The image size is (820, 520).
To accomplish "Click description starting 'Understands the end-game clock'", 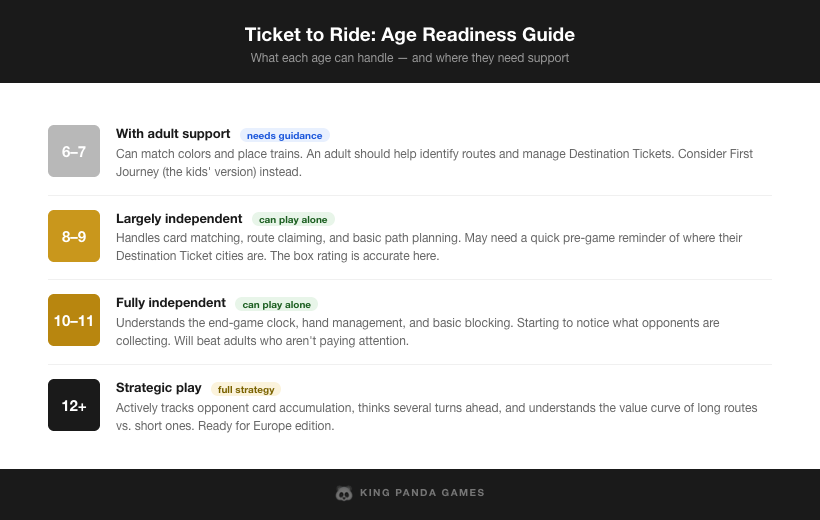I will click(417, 332).
